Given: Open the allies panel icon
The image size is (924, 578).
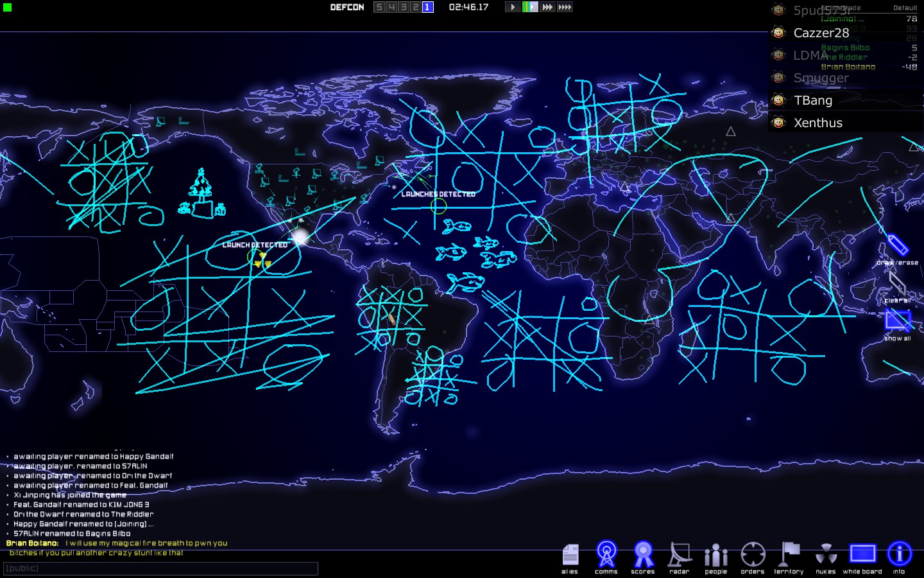Looking at the screenshot, I should tap(570, 558).
